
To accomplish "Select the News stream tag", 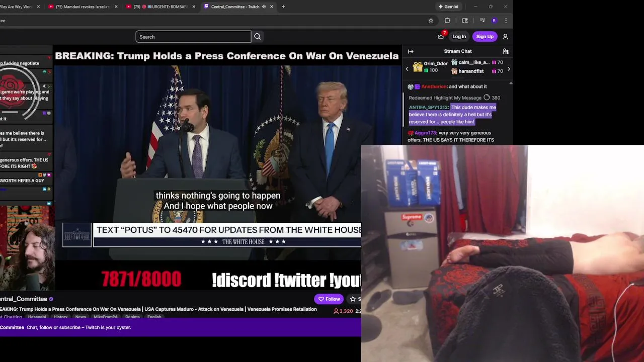I will 80,317.
